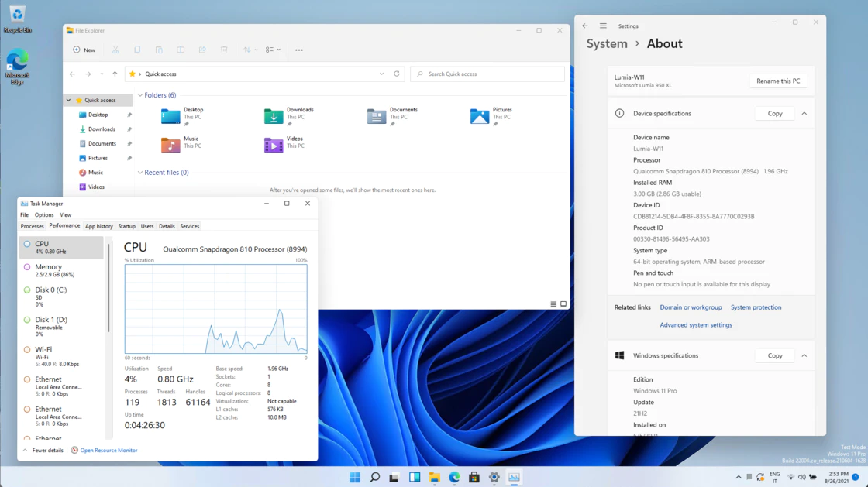Screen dimensions: 868x487
Task: Switch to details list view in File Explorer
Action: (x=553, y=304)
